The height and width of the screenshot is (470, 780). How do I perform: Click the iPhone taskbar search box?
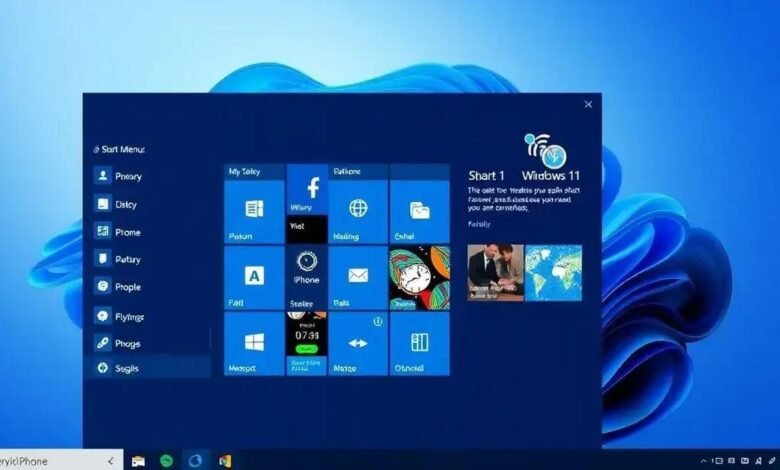pyautogui.click(x=62, y=461)
